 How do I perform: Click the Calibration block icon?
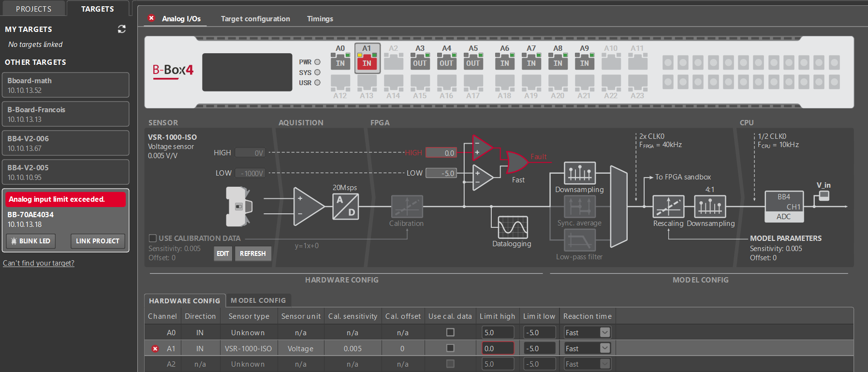407,207
